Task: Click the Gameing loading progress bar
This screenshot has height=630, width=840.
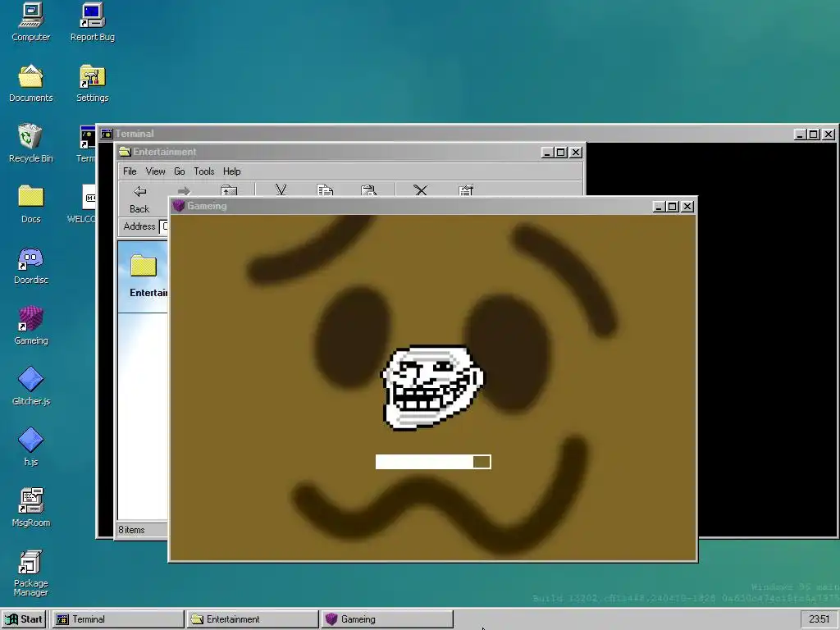Action: coord(433,462)
